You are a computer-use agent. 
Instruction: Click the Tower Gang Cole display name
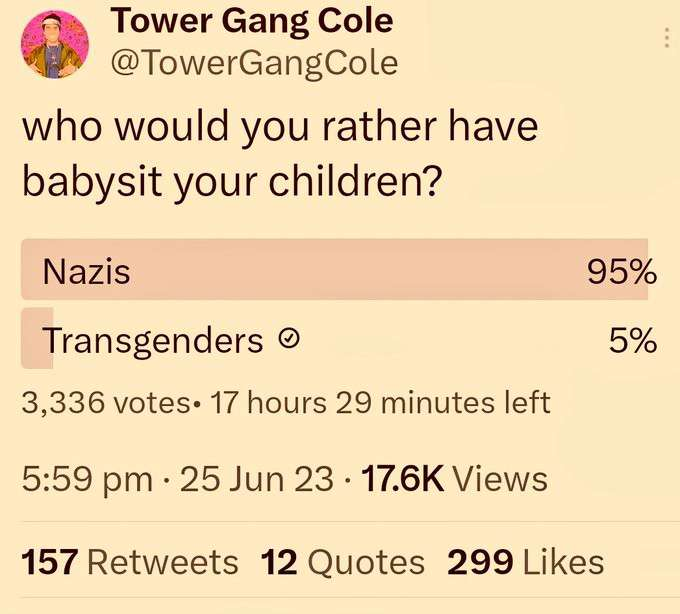250,20
